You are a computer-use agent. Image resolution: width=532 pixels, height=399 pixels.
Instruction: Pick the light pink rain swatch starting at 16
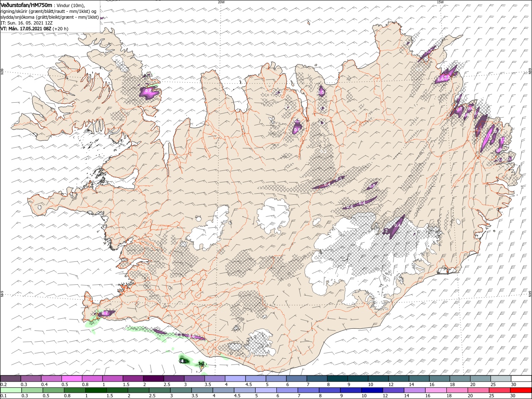tap(436, 390)
